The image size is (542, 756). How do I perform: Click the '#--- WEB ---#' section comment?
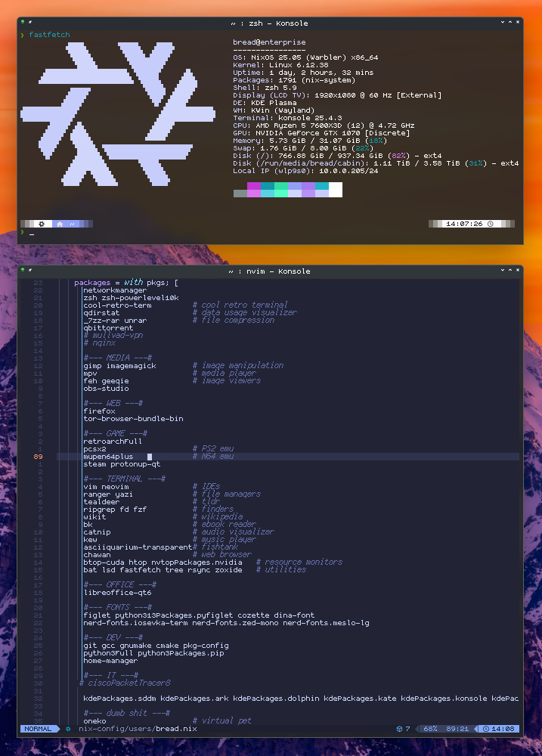click(113, 403)
